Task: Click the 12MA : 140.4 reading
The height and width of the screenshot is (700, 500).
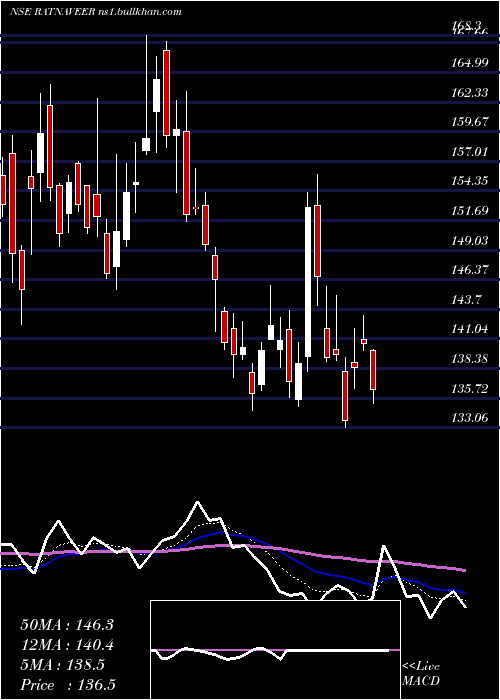Action: (67, 645)
